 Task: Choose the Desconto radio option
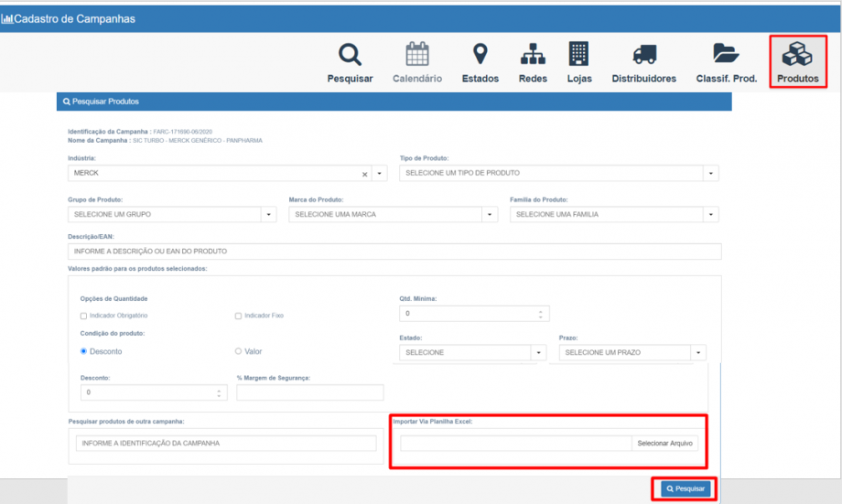tap(84, 351)
